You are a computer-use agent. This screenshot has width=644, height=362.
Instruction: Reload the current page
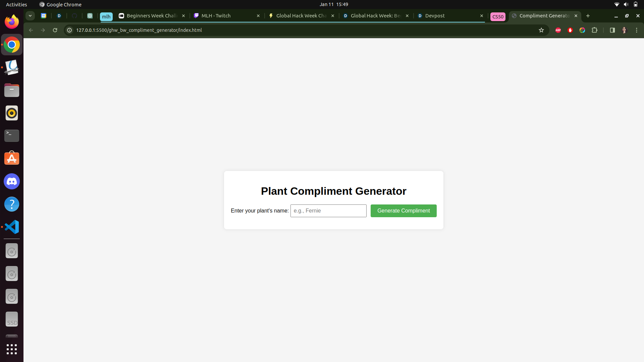pos(55,30)
